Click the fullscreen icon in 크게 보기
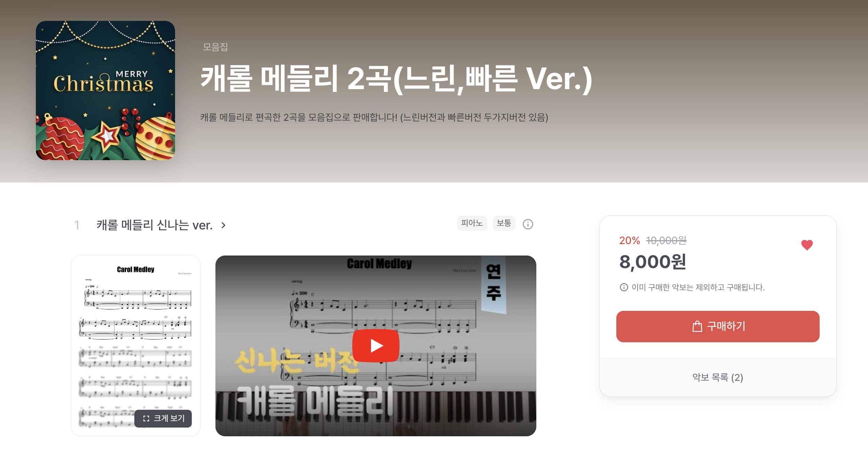This screenshot has width=868, height=470. click(146, 418)
